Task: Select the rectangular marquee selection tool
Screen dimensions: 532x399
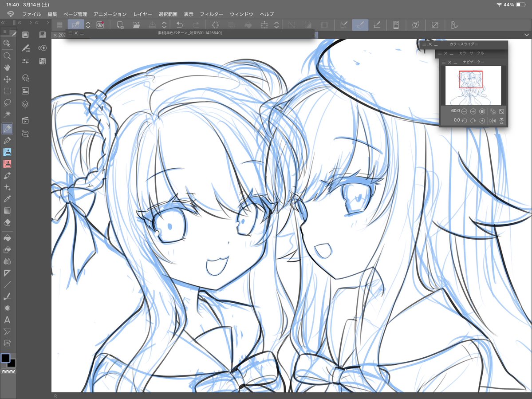Action: (x=7, y=91)
